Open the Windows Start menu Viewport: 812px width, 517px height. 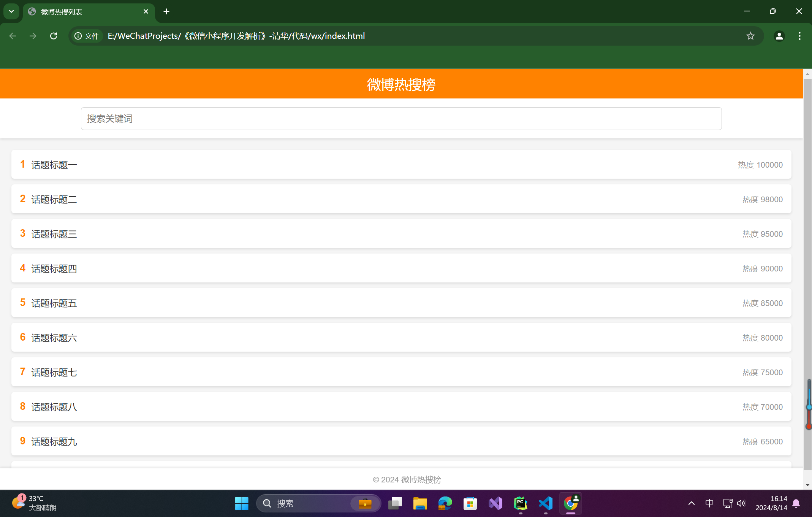coord(242,503)
